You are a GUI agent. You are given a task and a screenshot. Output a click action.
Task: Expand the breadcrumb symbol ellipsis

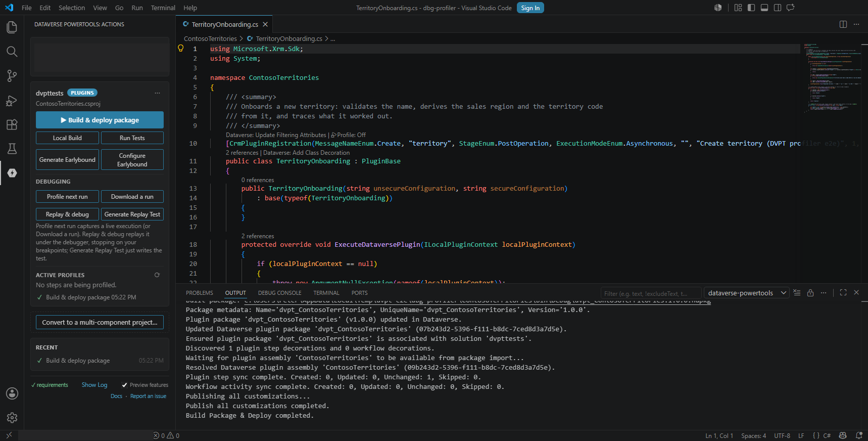pos(332,39)
